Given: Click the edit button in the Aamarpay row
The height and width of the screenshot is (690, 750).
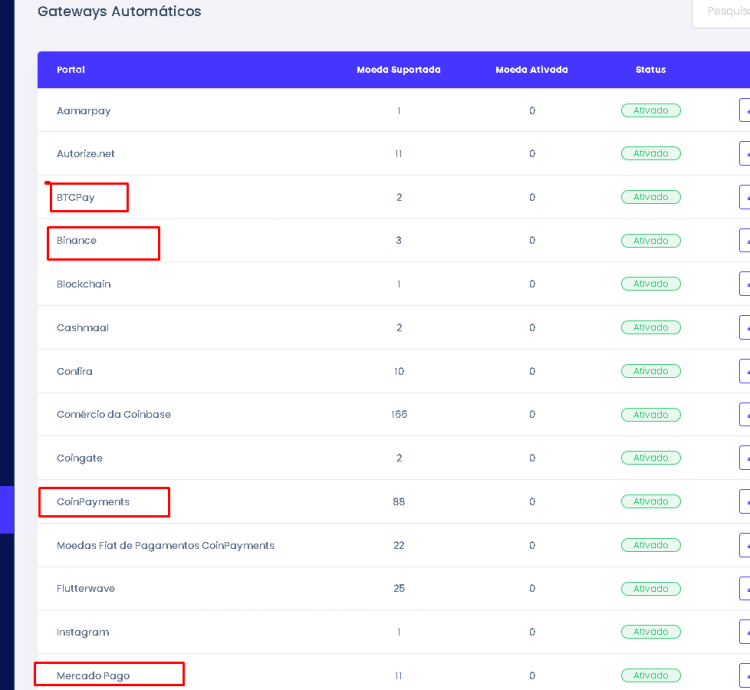Looking at the screenshot, I should 744,111.
